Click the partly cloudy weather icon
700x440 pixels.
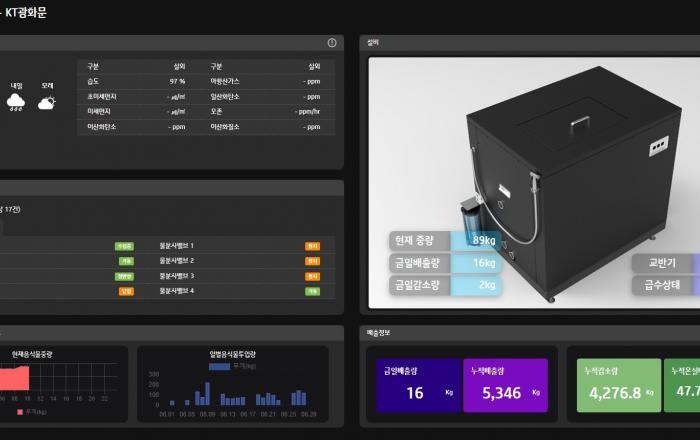[x=47, y=102]
